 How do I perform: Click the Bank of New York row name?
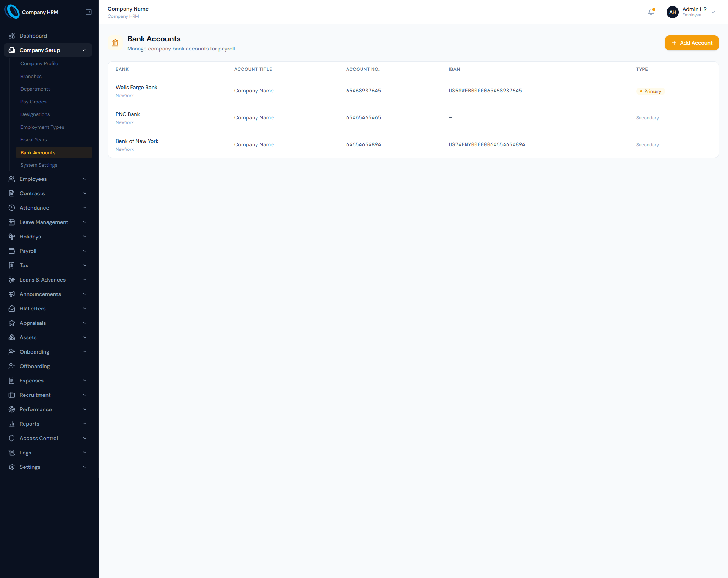pos(137,141)
